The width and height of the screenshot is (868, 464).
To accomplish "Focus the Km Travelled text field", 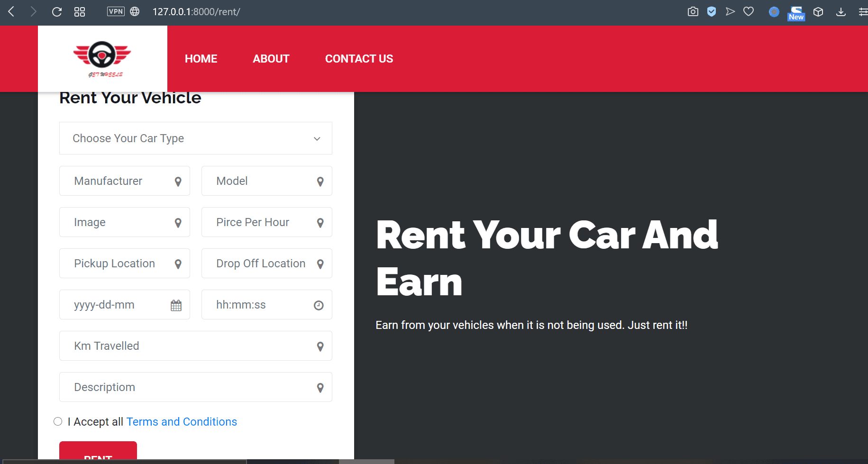I will tap(190, 346).
